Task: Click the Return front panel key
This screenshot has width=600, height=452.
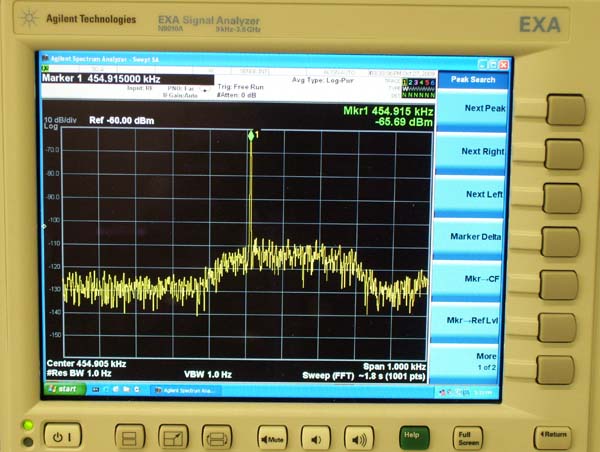Action: [x=553, y=437]
